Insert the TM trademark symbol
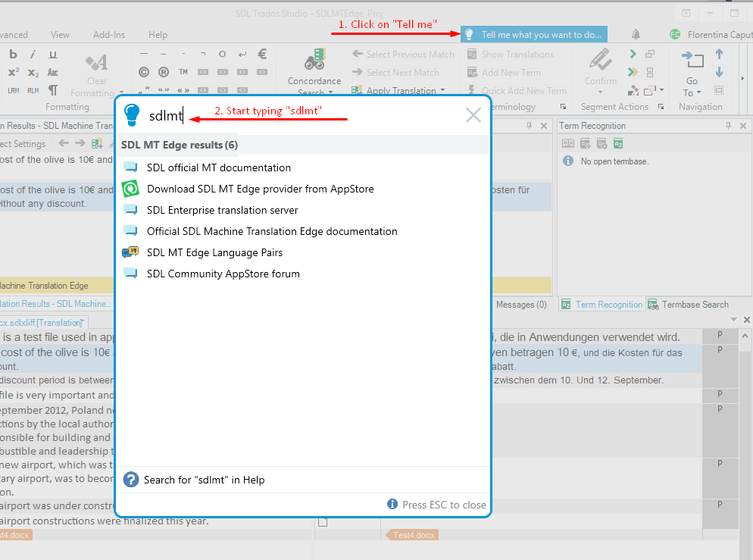This screenshot has width=753, height=560. pyautogui.click(x=183, y=72)
